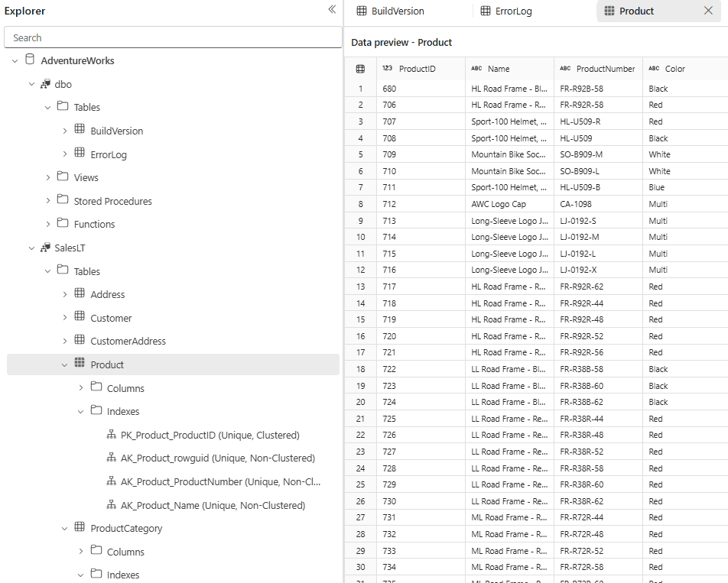728x583 pixels.
Task: Click the ProductCategory table icon
Action: (80, 526)
